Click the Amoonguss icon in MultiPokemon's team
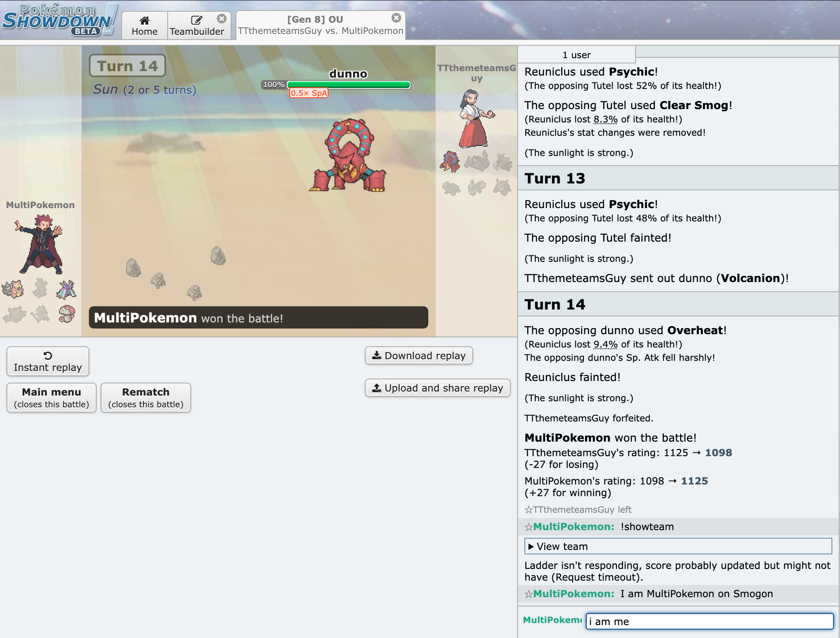 click(67, 314)
